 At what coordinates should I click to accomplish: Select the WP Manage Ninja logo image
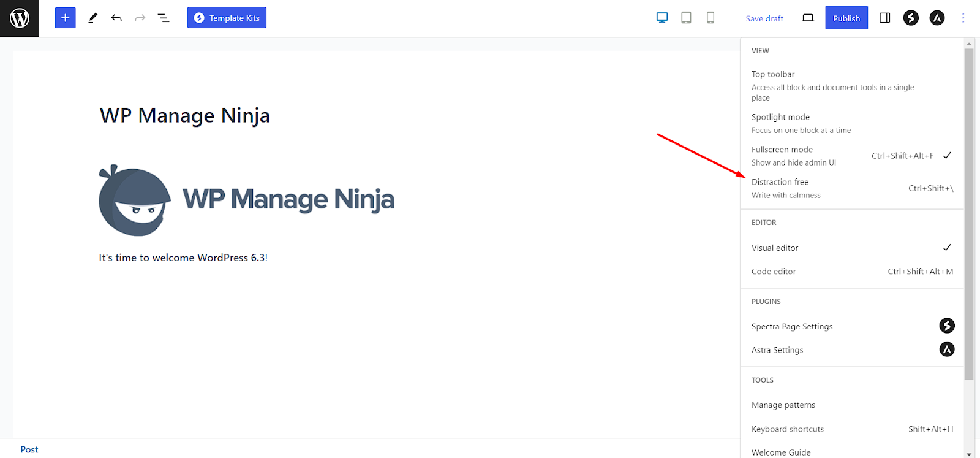point(246,200)
